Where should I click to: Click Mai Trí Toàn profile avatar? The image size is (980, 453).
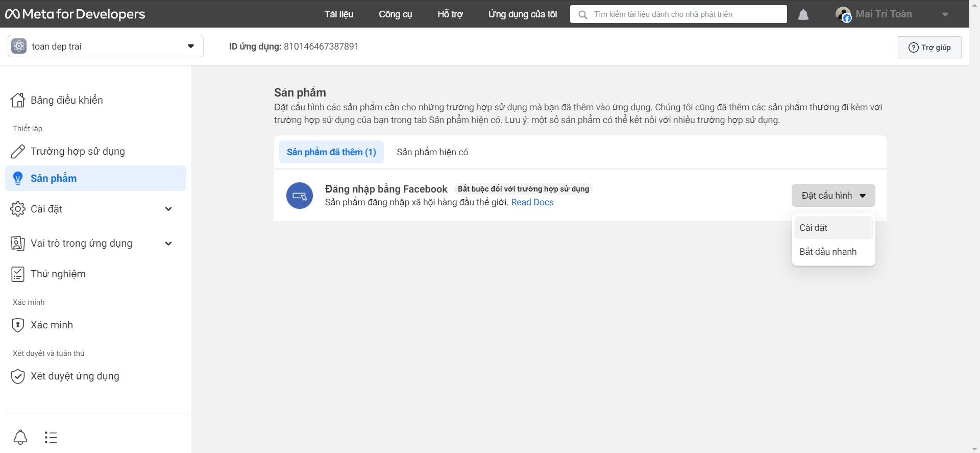[843, 14]
